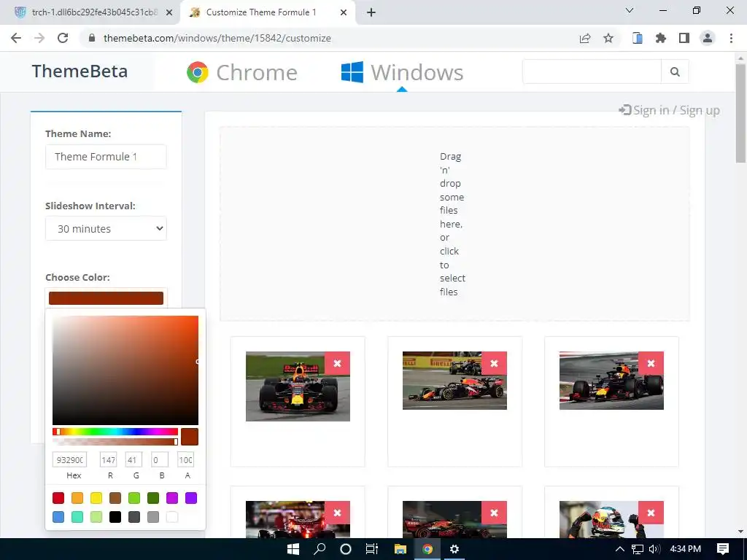This screenshot has width=747, height=560.
Task: Go back using the browser back arrow
Action: 16,38
